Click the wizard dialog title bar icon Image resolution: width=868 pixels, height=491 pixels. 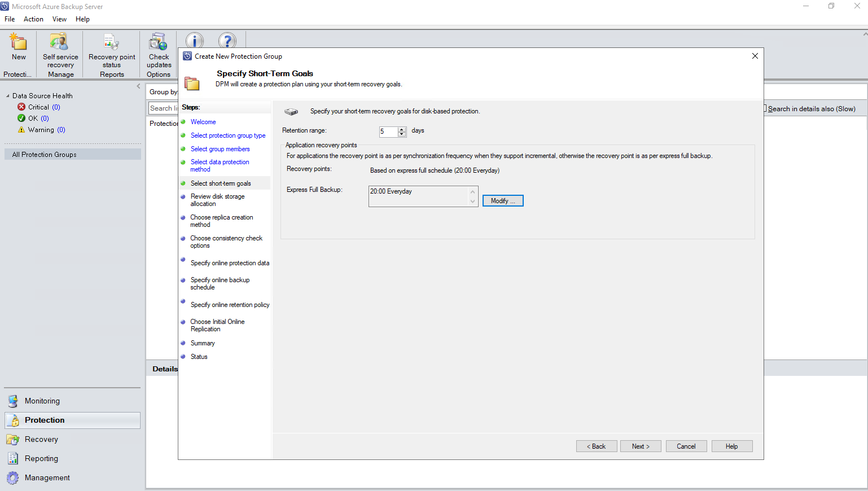point(187,56)
